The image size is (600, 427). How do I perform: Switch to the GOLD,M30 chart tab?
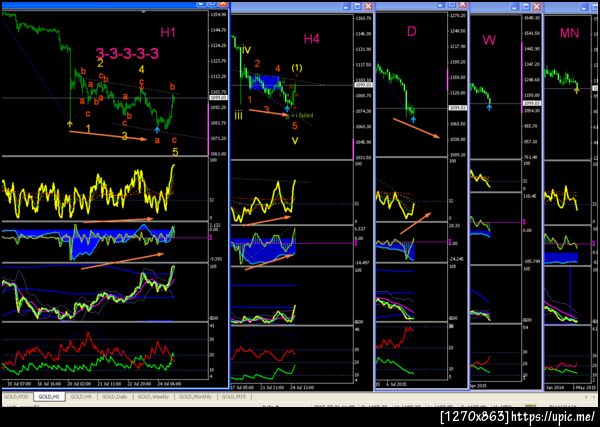tap(16, 397)
